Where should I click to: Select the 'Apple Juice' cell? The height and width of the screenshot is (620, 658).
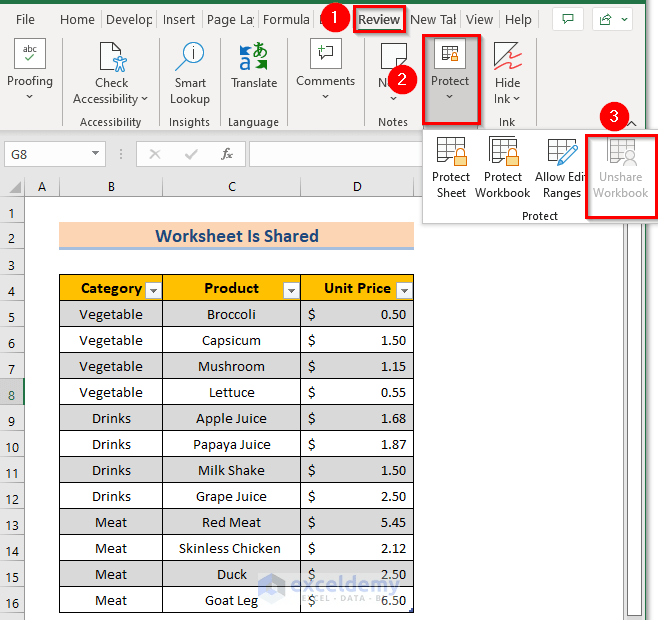click(232, 419)
